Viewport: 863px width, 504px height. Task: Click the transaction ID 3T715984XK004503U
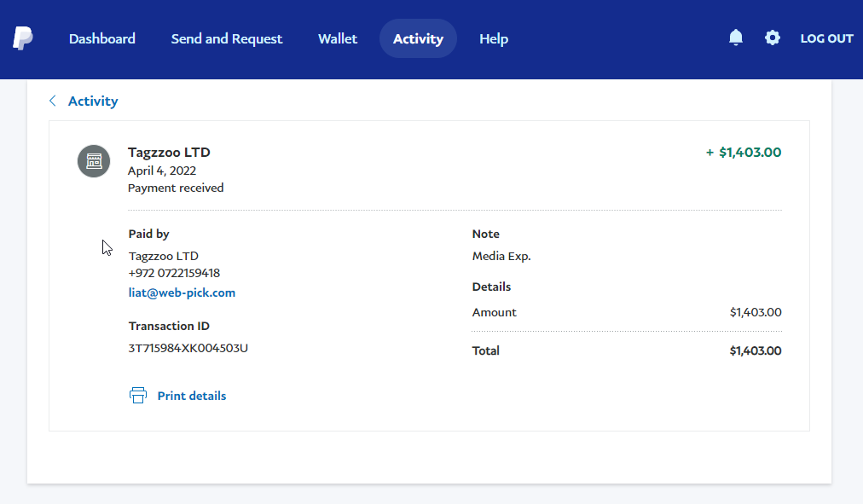pos(188,348)
